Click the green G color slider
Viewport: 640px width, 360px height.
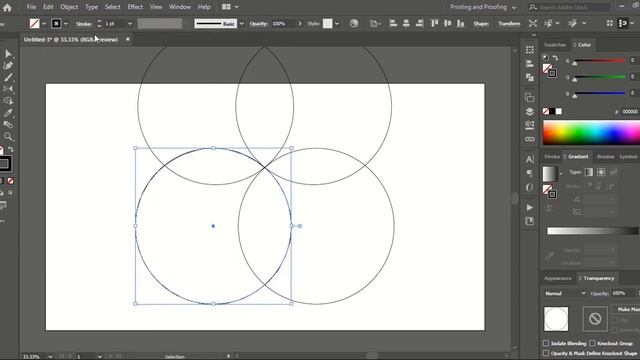[599, 77]
